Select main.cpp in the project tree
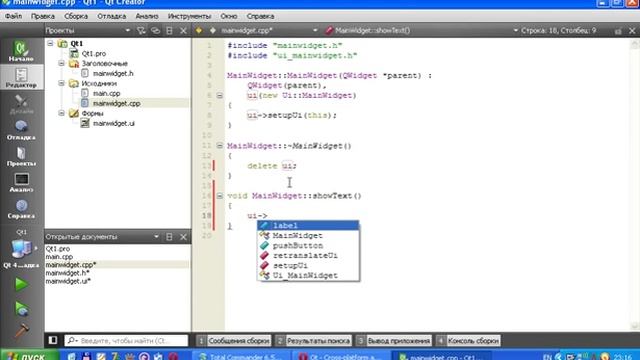The image size is (640, 360). pos(107,93)
